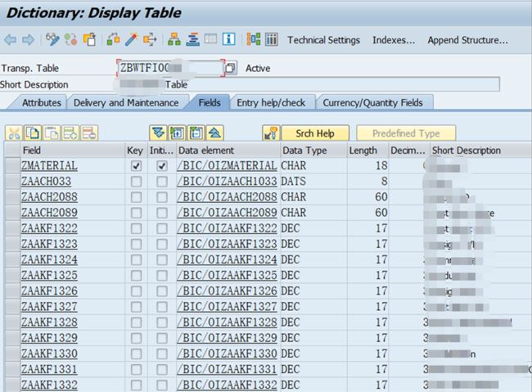Screen dimensions: 532x392
Task: Open Technical Settings
Action: [x=323, y=40]
